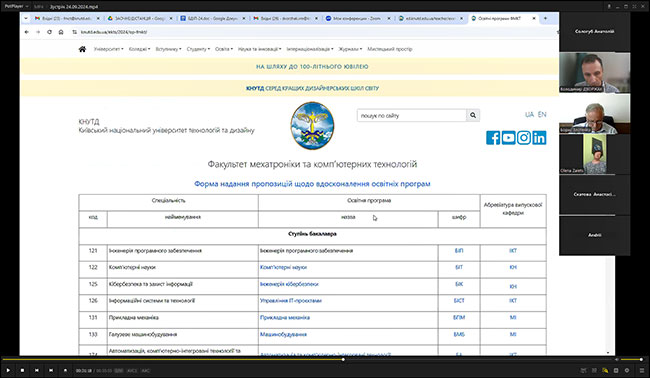Switch to the БДП-24.doc Google Docs tab
Screen dimensions: 650x378
coord(212,18)
